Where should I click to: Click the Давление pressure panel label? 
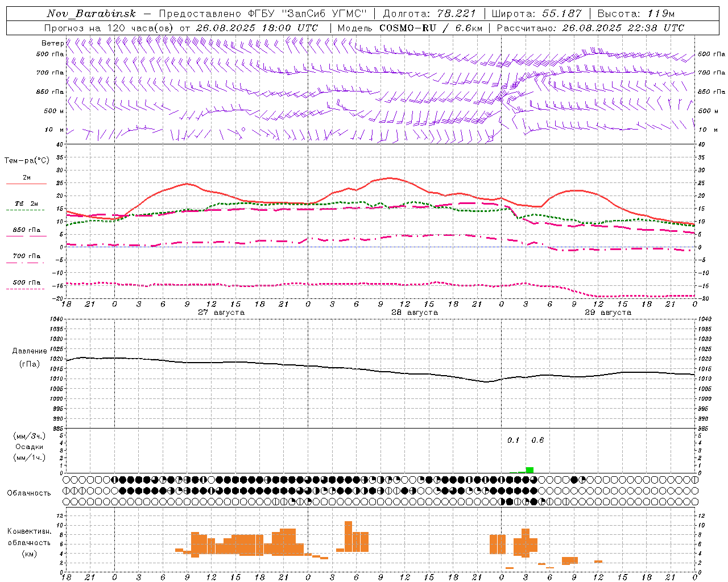click(30, 351)
